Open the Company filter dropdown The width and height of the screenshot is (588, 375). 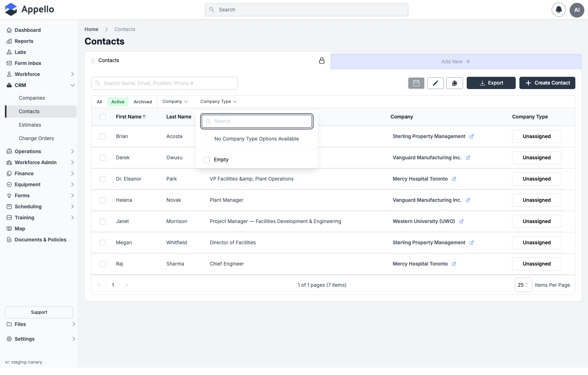tap(175, 102)
